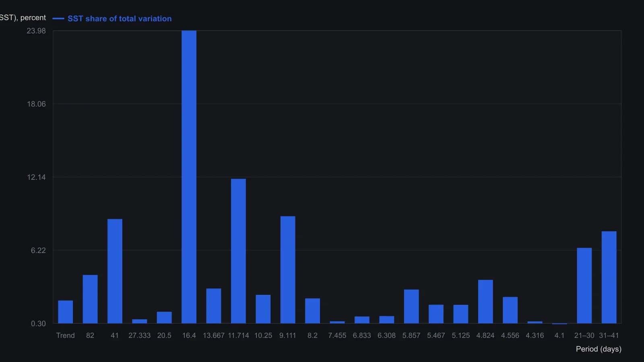Click the bar above period 10.25
Screen dimensions: 644x362
pos(263,309)
